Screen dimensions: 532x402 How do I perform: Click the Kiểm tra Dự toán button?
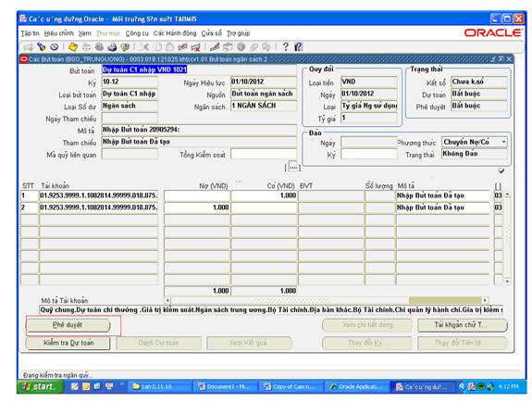(x=68, y=343)
